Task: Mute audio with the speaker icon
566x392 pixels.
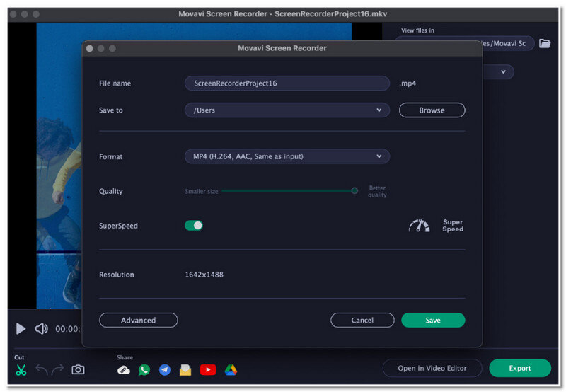Action: coord(42,329)
